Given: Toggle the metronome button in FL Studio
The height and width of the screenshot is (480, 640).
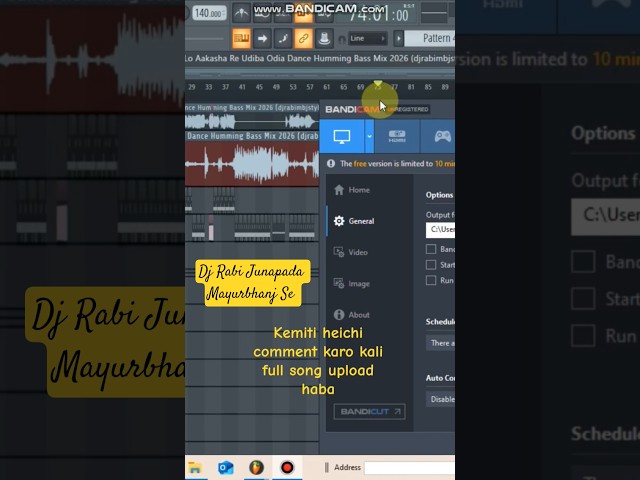Looking at the screenshot, I should pyautogui.click(x=242, y=14).
